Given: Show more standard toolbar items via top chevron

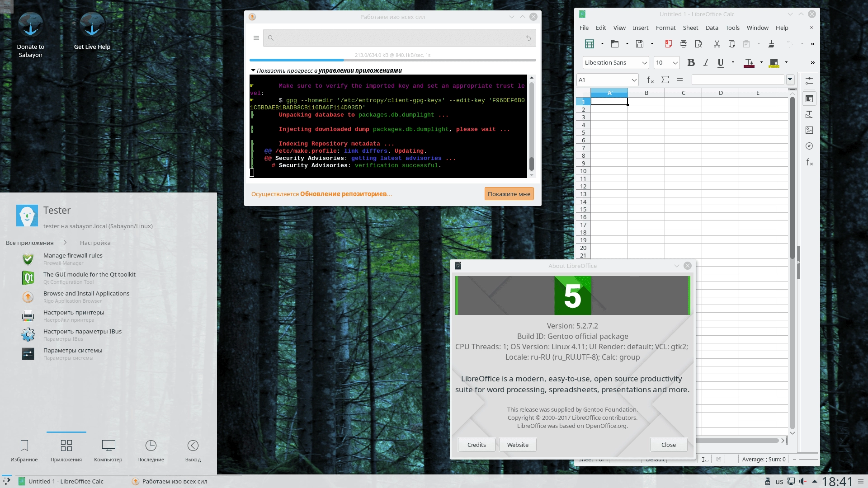Looking at the screenshot, I should click(x=812, y=44).
